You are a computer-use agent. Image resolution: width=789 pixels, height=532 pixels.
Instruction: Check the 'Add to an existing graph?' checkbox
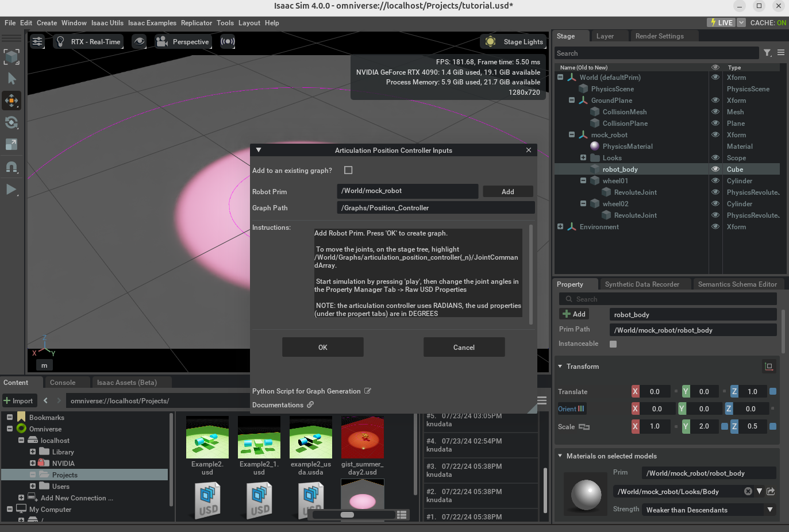click(348, 170)
